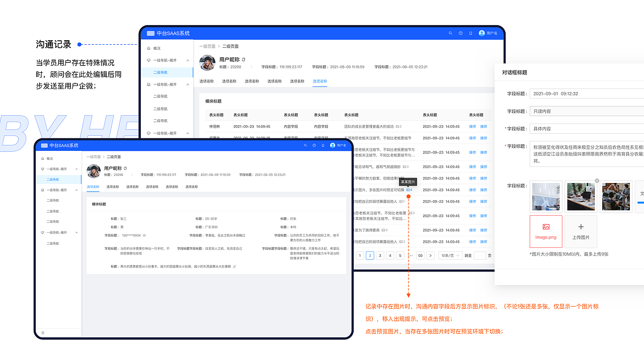Preview images for the 超和气就越微妙 row
The width and height of the screenshot is (644, 362).
406,166
